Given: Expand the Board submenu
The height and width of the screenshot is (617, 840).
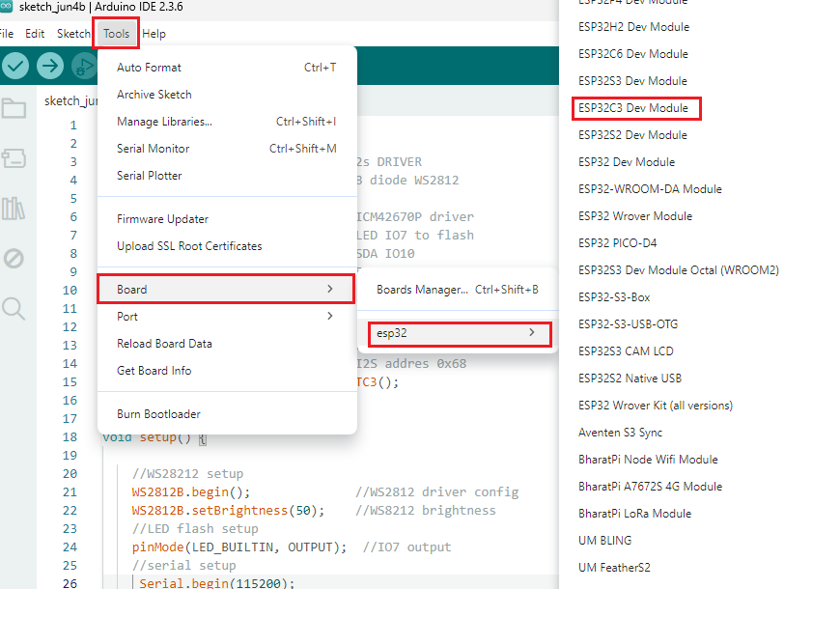Looking at the screenshot, I should pos(225,290).
